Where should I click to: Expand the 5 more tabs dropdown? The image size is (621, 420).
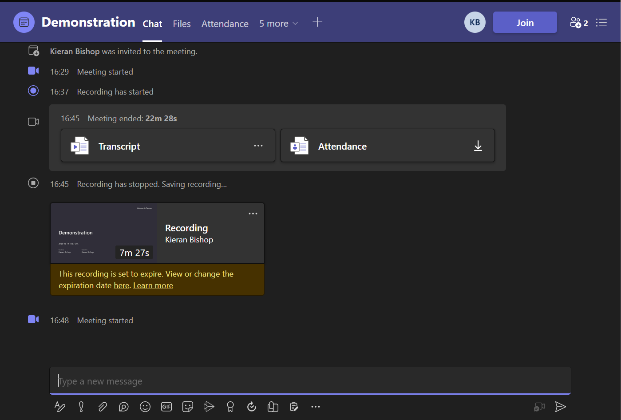click(x=279, y=24)
